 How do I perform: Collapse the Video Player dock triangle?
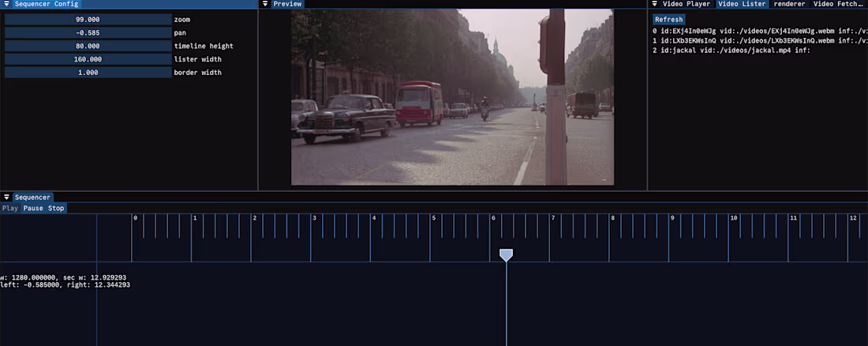point(654,4)
